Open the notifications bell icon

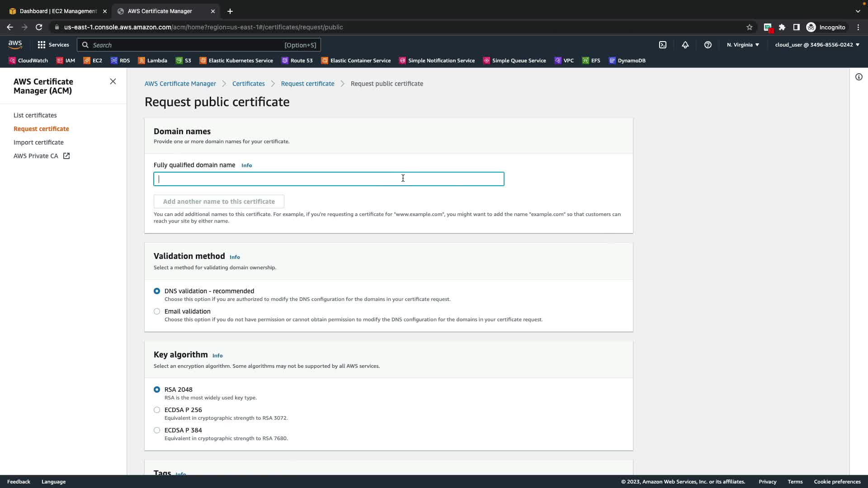[x=685, y=45]
